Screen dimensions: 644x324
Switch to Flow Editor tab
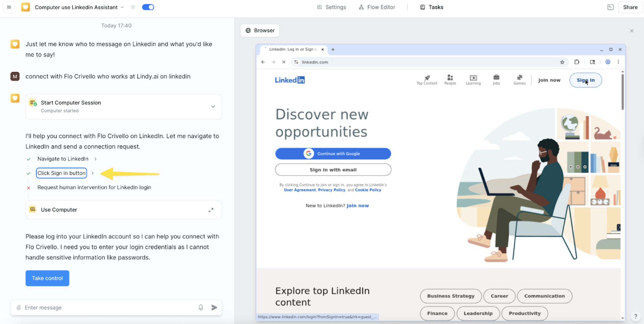pyautogui.click(x=377, y=7)
